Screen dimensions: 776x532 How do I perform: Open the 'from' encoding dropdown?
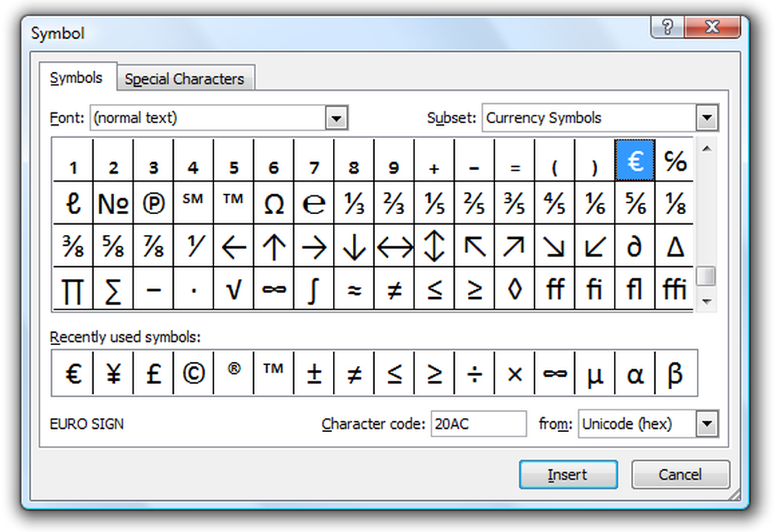[707, 423]
